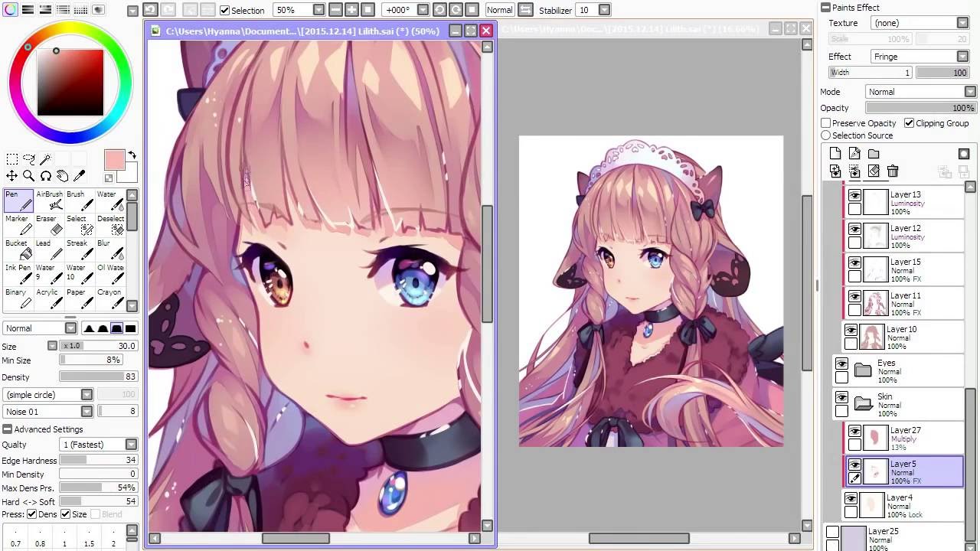The width and height of the screenshot is (980, 551).
Task: Choose the Bucket fill tool
Action: pyautogui.click(x=18, y=249)
